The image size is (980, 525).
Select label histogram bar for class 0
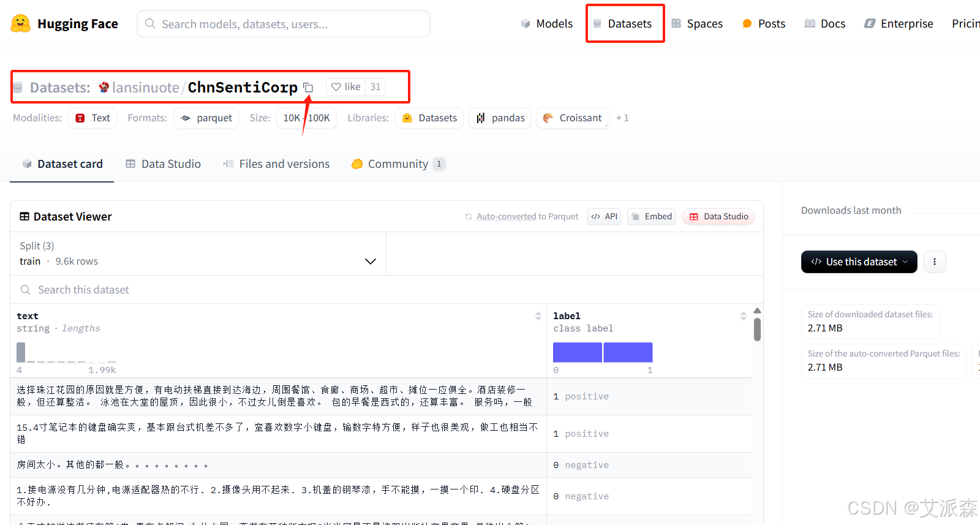[x=578, y=352]
